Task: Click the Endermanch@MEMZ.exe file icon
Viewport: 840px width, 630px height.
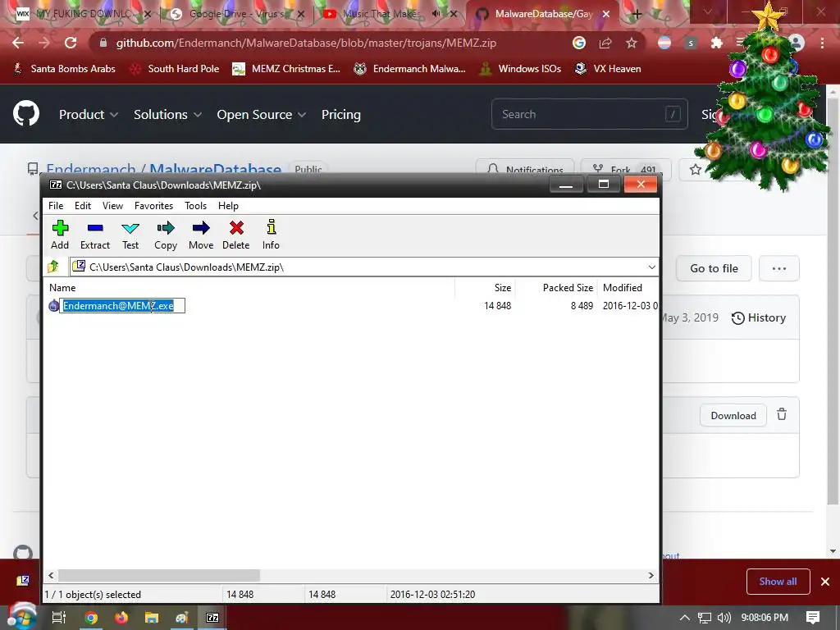Action: (53, 306)
